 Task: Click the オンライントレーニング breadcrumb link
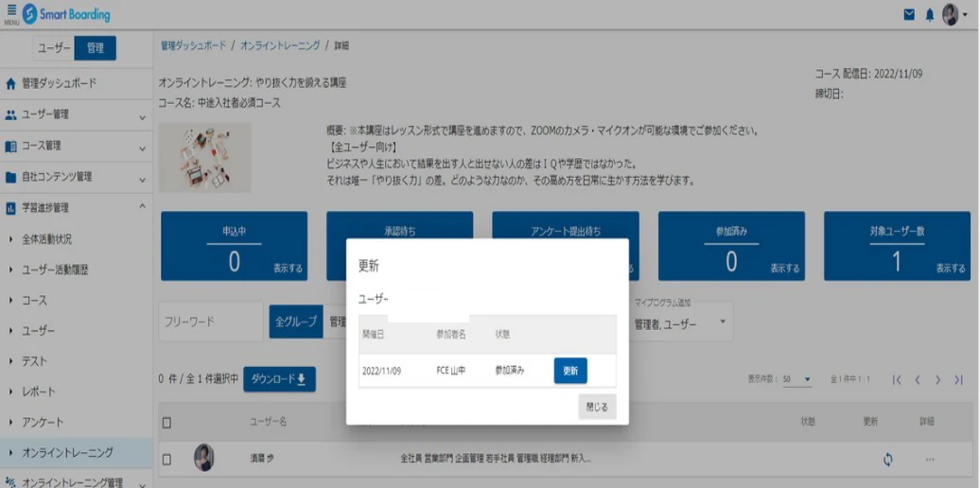280,45
